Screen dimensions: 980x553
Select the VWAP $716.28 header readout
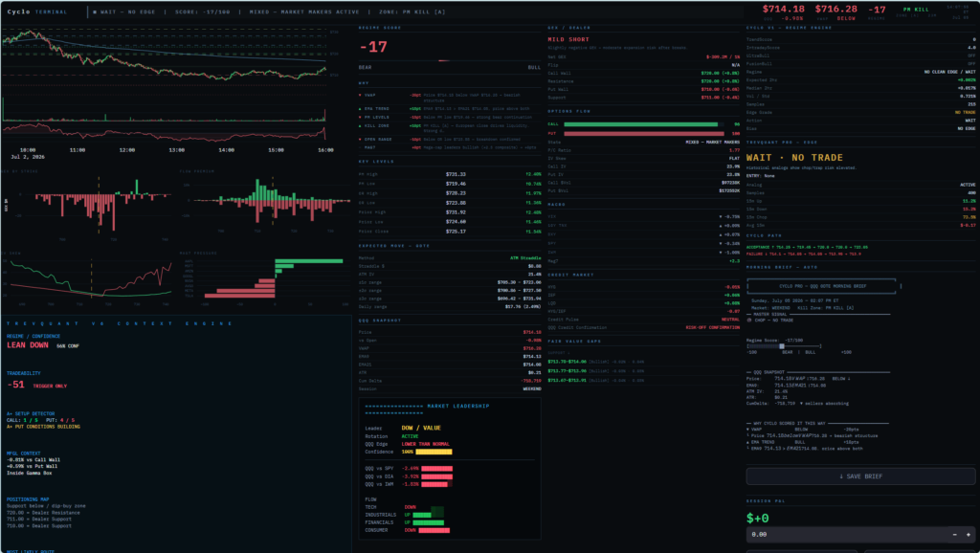(x=835, y=9)
